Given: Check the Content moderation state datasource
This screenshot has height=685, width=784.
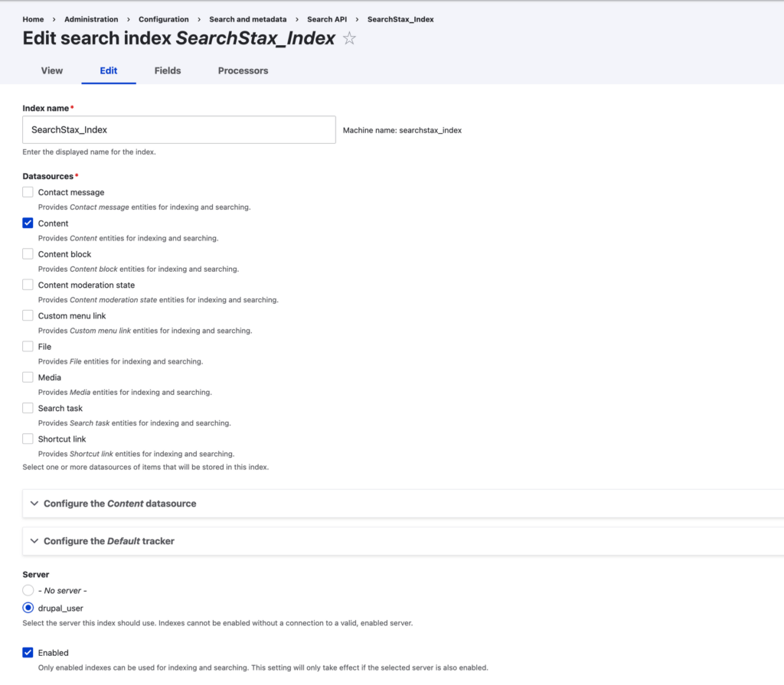Looking at the screenshot, I should (28, 285).
